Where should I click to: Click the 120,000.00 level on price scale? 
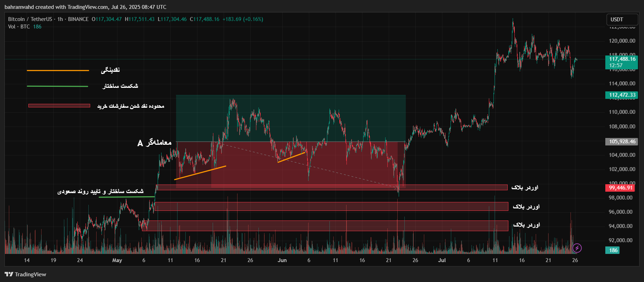click(x=622, y=41)
